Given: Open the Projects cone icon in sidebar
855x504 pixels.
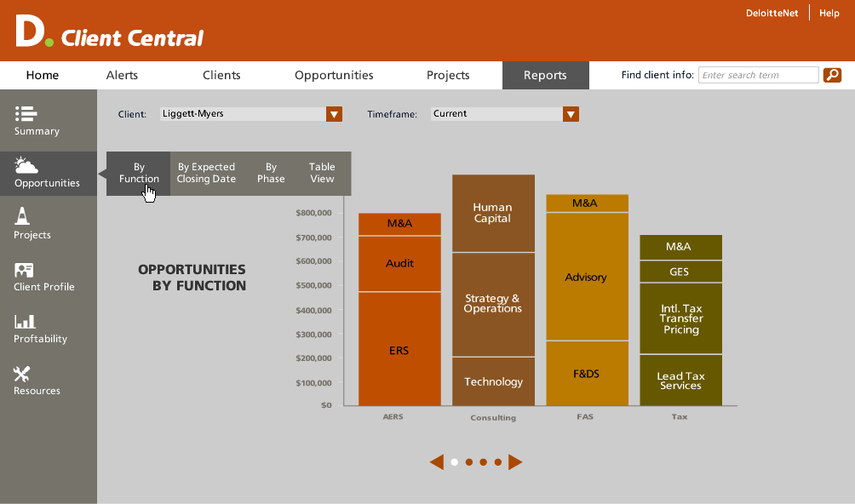Looking at the screenshot, I should [x=22, y=215].
